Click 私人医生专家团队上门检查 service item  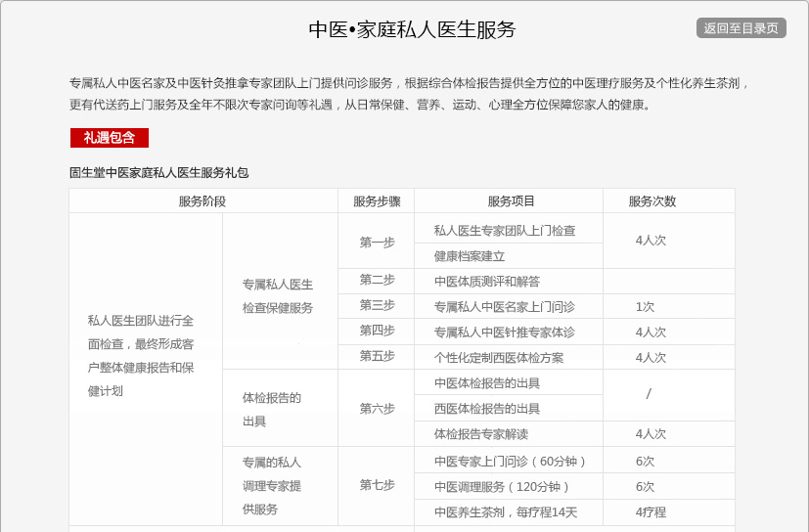click(505, 231)
